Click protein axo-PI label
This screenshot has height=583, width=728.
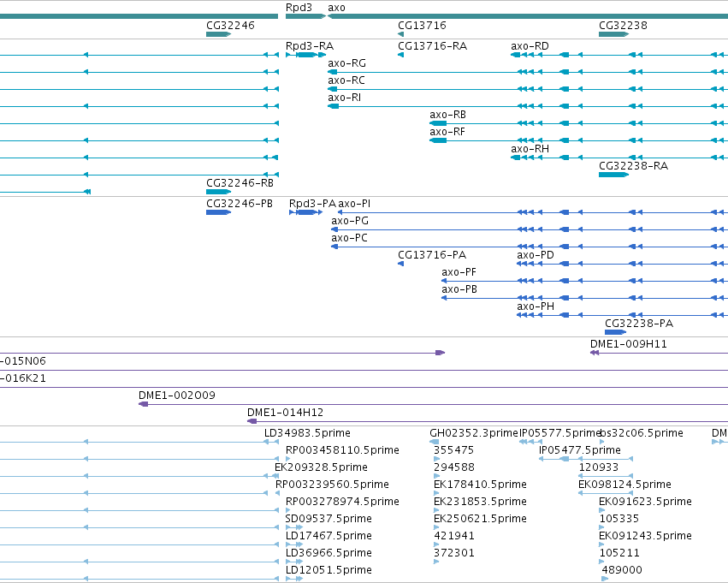pyautogui.click(x=354, y=204)
